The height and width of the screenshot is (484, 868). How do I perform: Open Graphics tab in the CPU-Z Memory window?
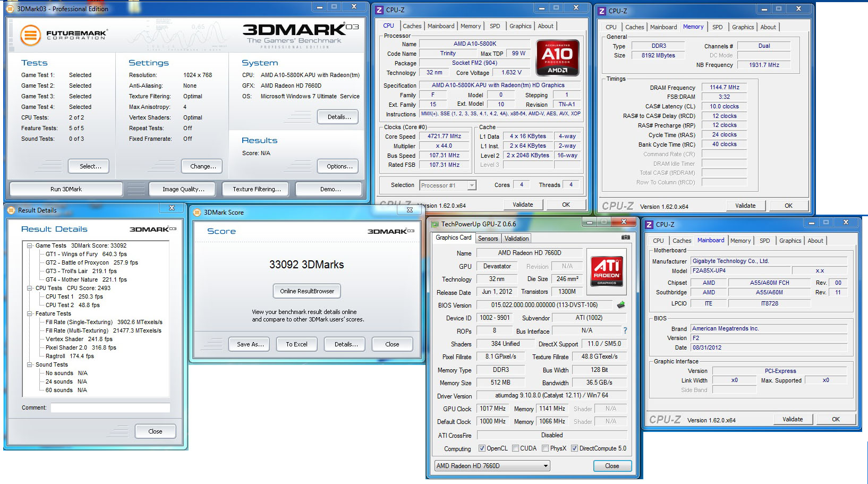tap(743, 27)
